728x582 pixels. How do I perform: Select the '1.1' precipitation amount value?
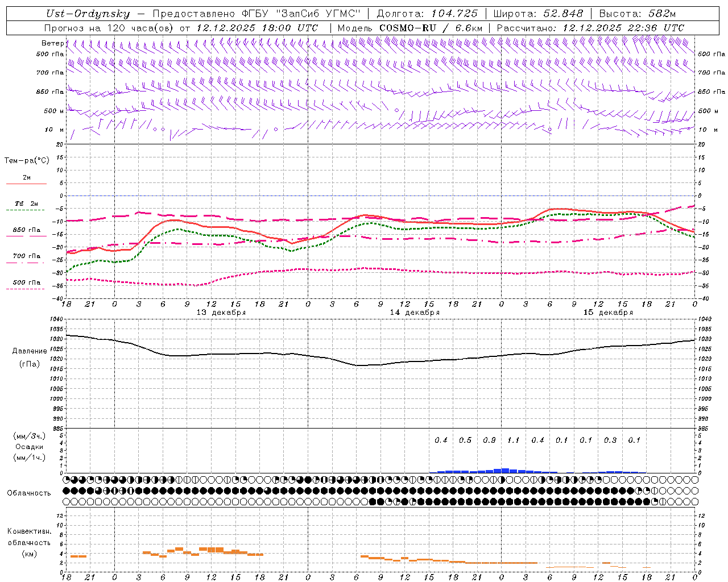pyautogui.click(x=514, y=440)
